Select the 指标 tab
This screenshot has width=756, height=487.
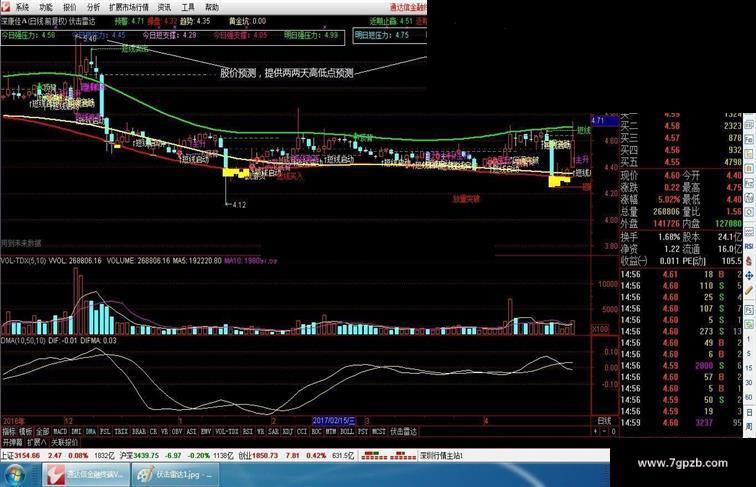[x=9, y=432]
